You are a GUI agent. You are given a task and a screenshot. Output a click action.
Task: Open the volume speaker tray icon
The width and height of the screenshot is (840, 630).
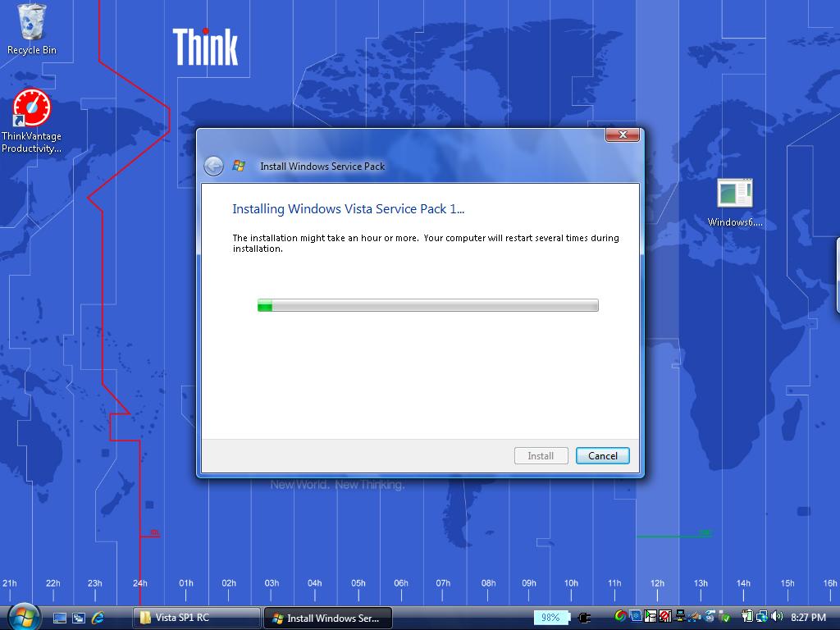coord(777,617)
